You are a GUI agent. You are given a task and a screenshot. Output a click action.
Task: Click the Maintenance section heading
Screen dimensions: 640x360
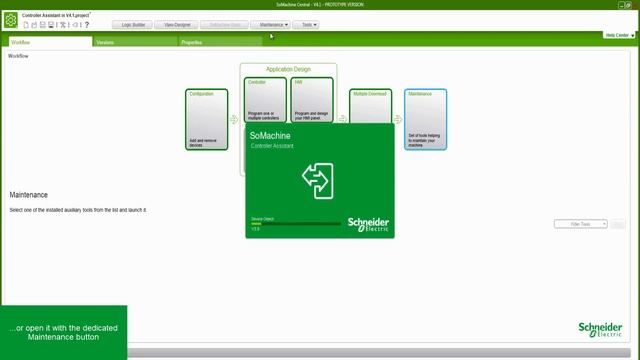(29, 195)
